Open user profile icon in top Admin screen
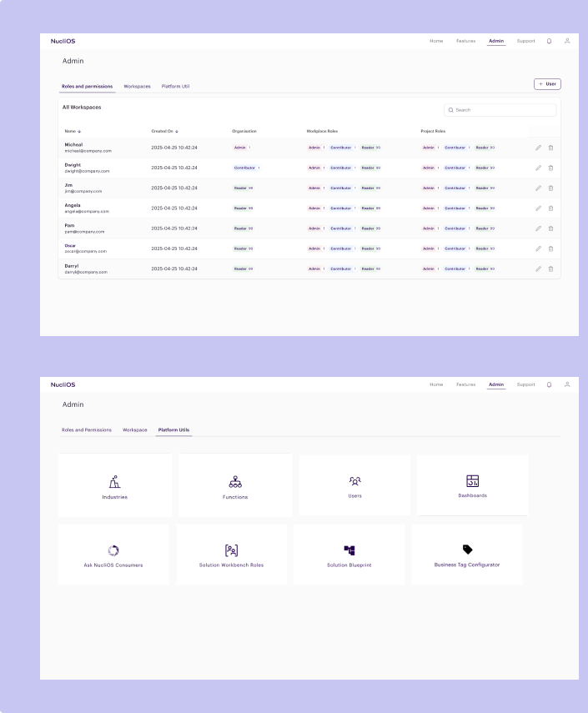 click(x=567, y=41)
